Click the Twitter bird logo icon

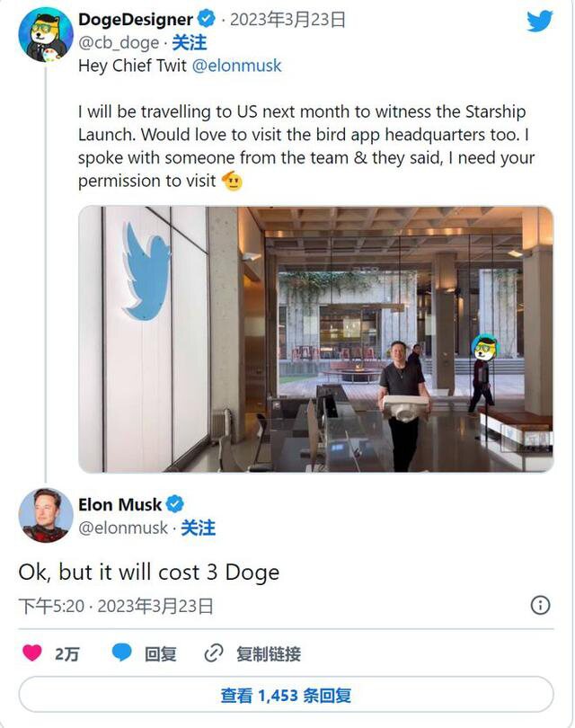point(540,21)
